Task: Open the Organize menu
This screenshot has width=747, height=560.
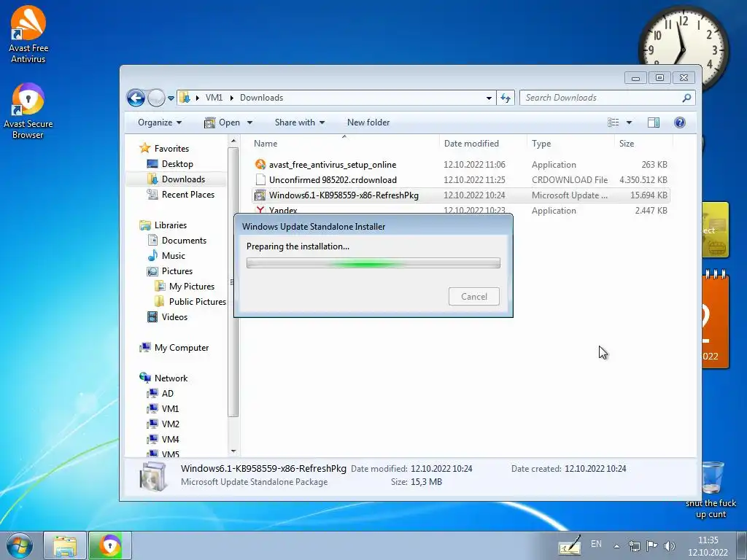Action: pos(160,122)
